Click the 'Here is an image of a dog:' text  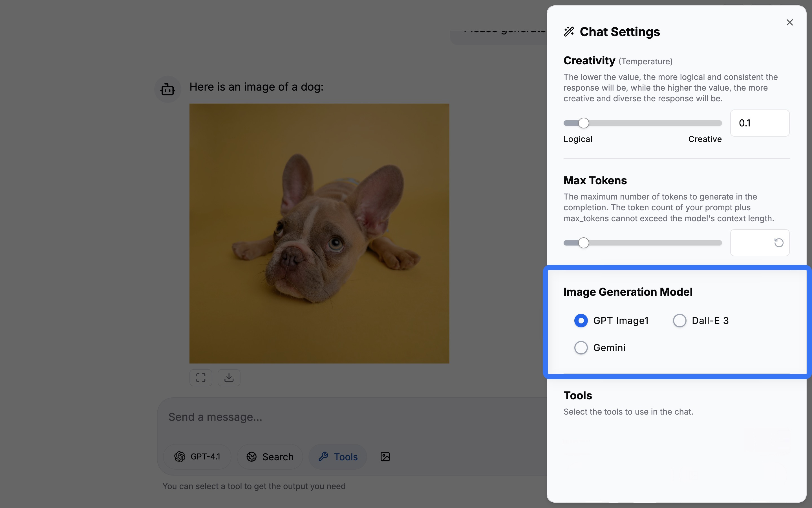click(x=257, y=87)
